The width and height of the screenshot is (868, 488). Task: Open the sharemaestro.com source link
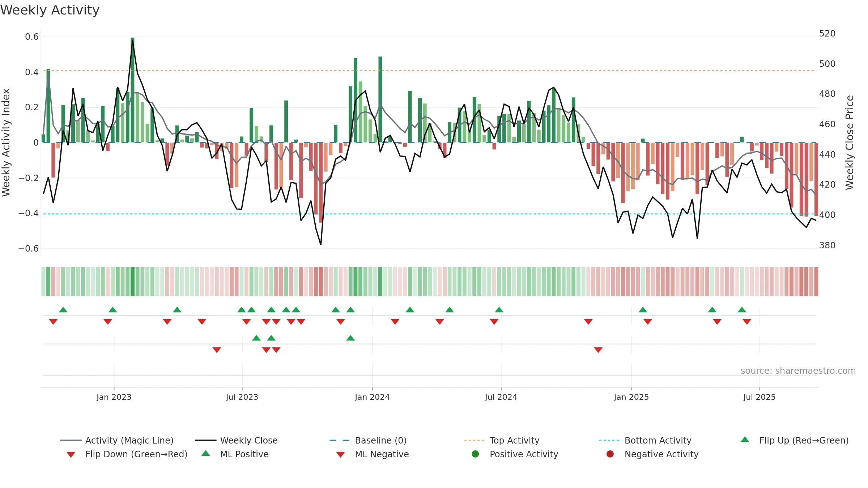(798, 371)
